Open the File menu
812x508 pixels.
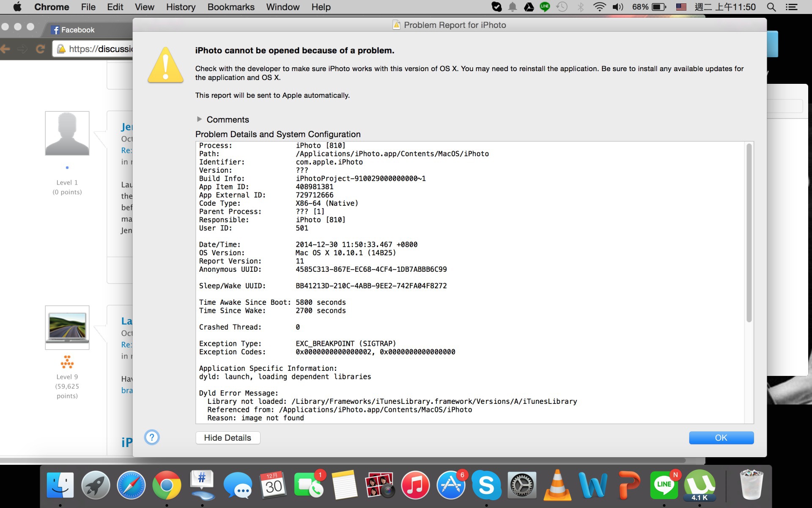(88, 7)
